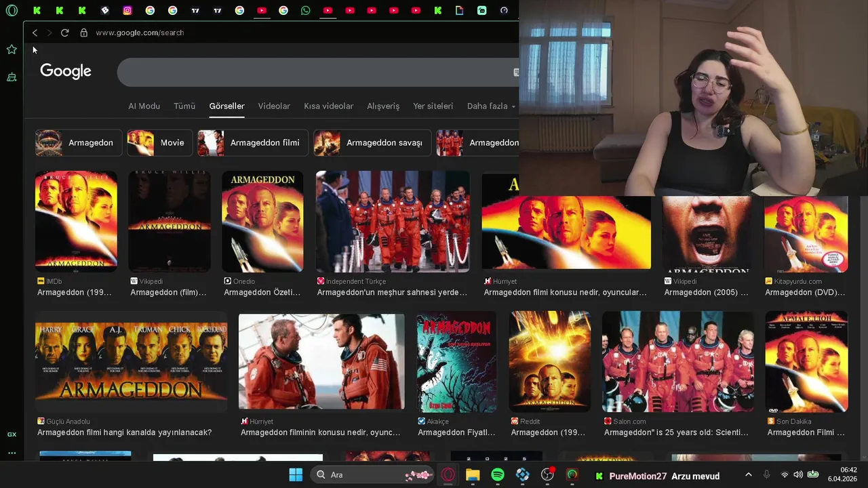Open the Vikipedi Armageddon (2005) image
The height and width of the screenshot is (488, 868).
tap(707, 234)
